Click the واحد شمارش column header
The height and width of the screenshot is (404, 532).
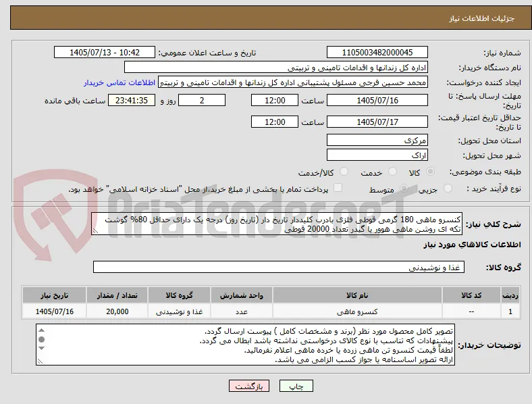pyautogui.click(x=242, y=295)
